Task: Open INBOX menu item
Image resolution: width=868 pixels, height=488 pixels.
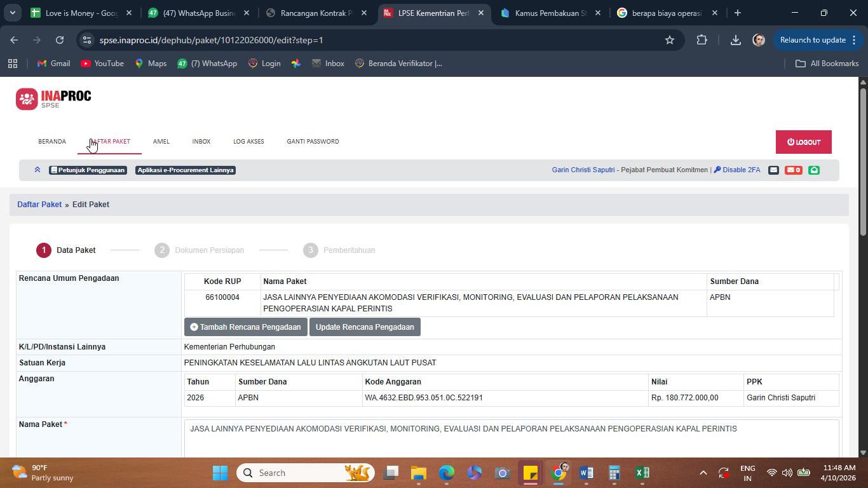Action: coord(201,142)
